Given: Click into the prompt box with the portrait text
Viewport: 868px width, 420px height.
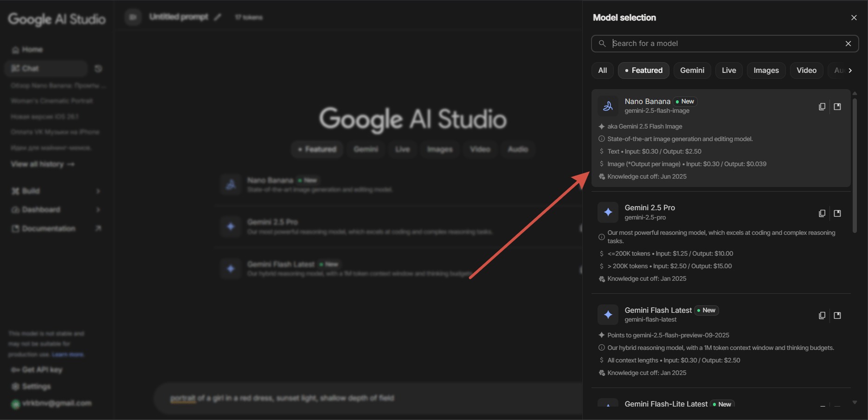Looking at the screenshot, I should [x=368, y=398].
